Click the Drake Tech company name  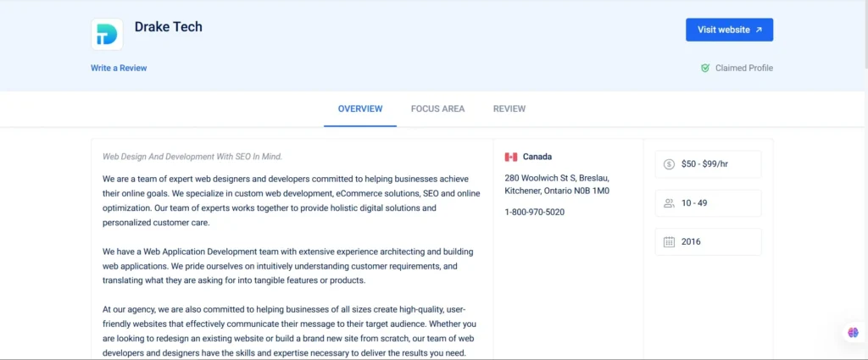pyautogui.click(x=169, y=26)
